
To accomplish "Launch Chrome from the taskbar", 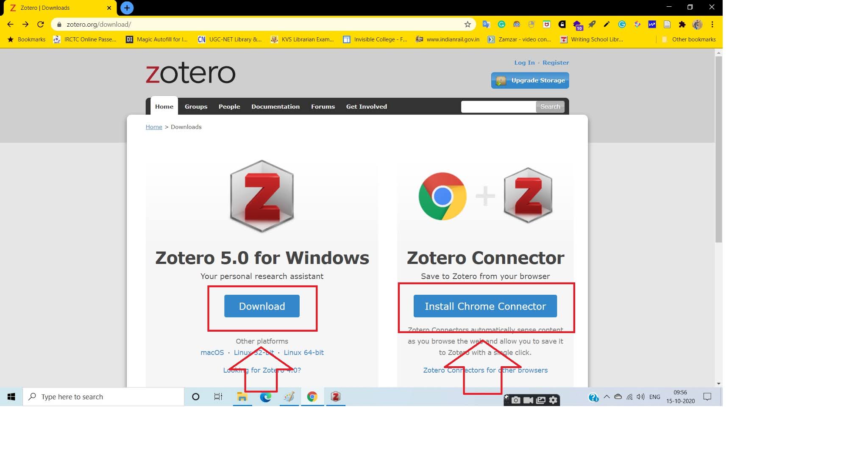I will point(312,396).
